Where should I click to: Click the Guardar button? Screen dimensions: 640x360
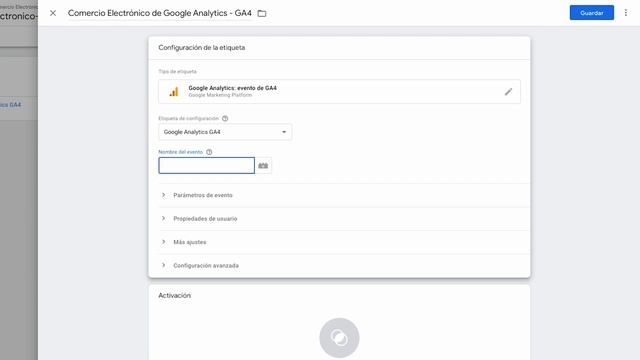pos(591,13)
